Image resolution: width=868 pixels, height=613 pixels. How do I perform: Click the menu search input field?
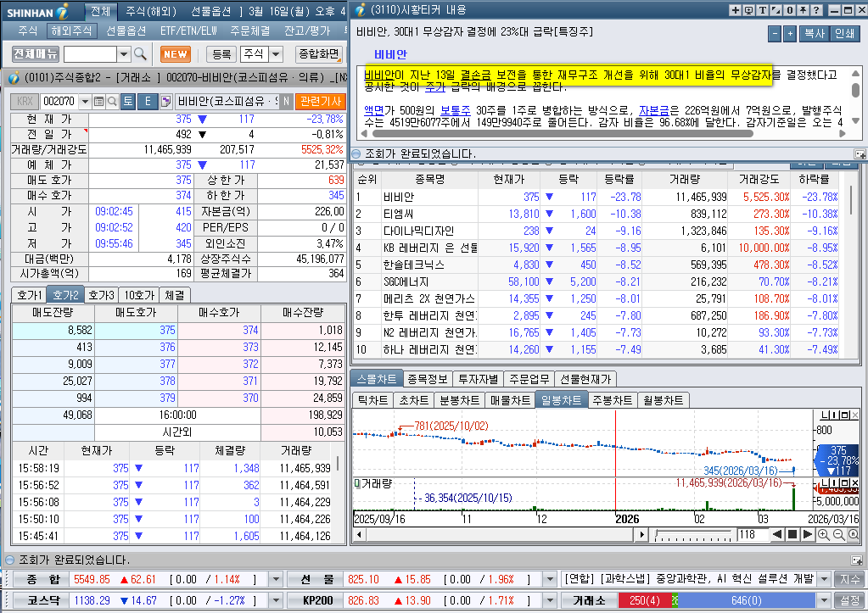coord(90,54)
